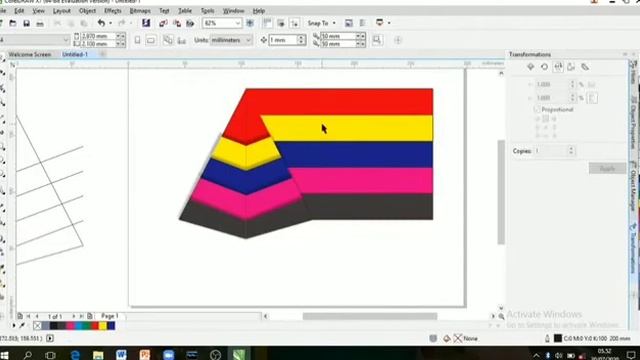Image resolution: width=640 pixels, height=360 pixels.
Task: Open the Object Manager docker tab
Action: [x=633, y=186]
